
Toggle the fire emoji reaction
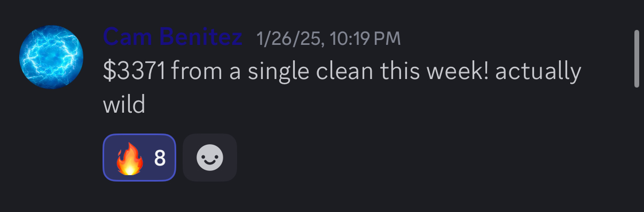[x=139, y=158]
